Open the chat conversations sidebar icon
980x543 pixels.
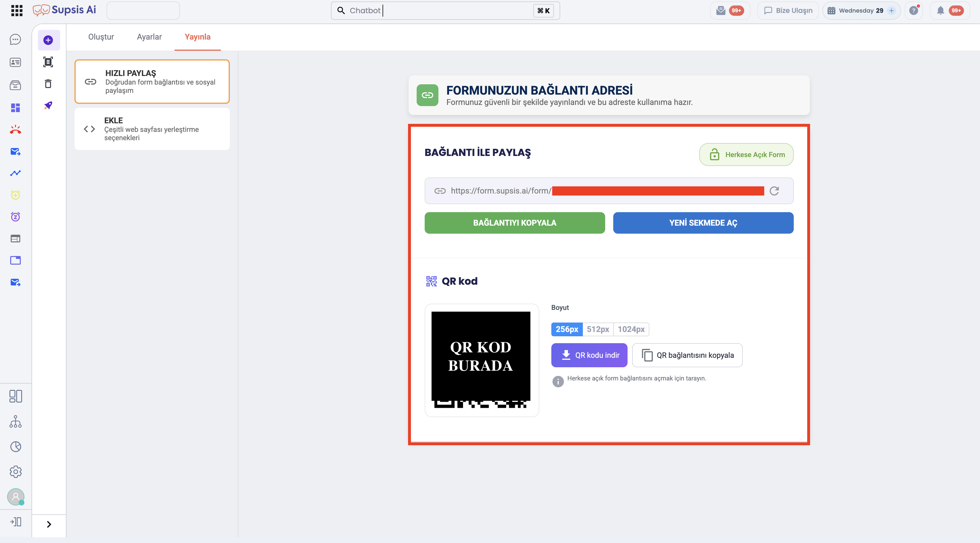15,40
